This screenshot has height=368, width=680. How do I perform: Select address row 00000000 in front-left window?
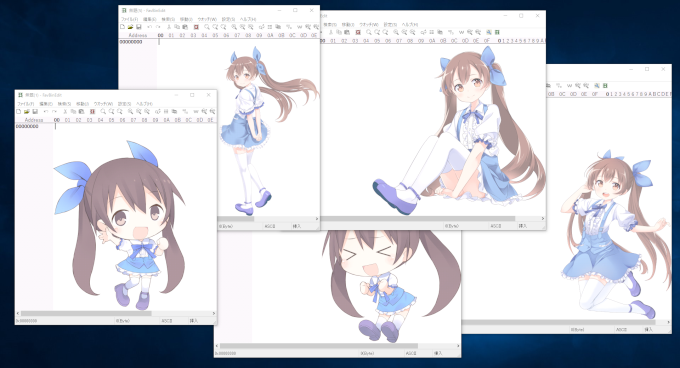point(27,127)
